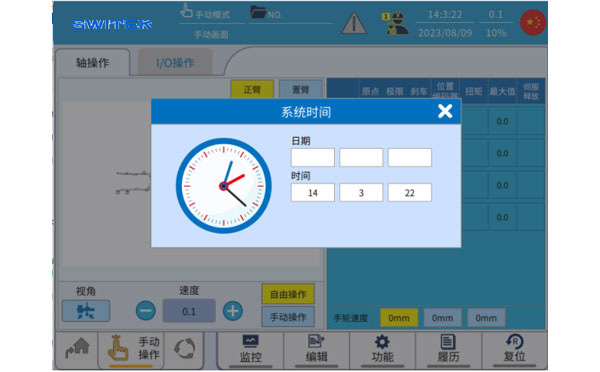600x372 pixels.
Task: Select the minute field showing 3
Action: coord(361,193)
